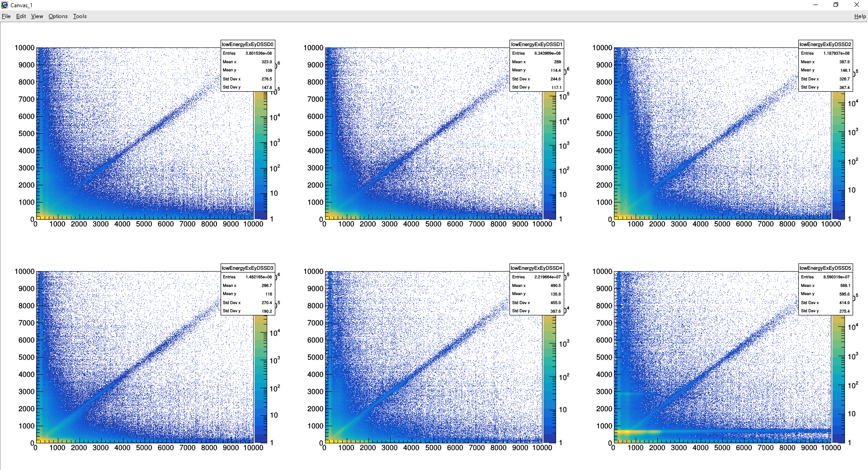Click the color palette of the DSSD4 plot
The width and height of the screenshot is (868, 470).
pos(549,379)
